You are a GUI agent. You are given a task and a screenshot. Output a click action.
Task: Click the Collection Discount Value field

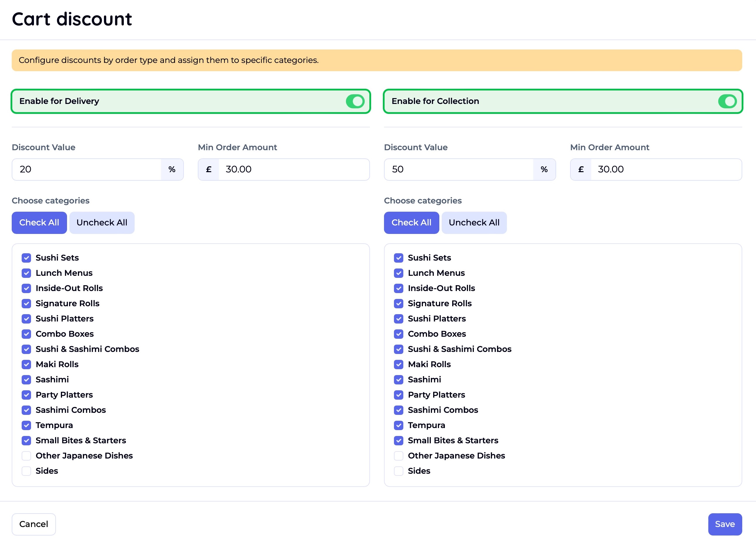pos(459,170)
